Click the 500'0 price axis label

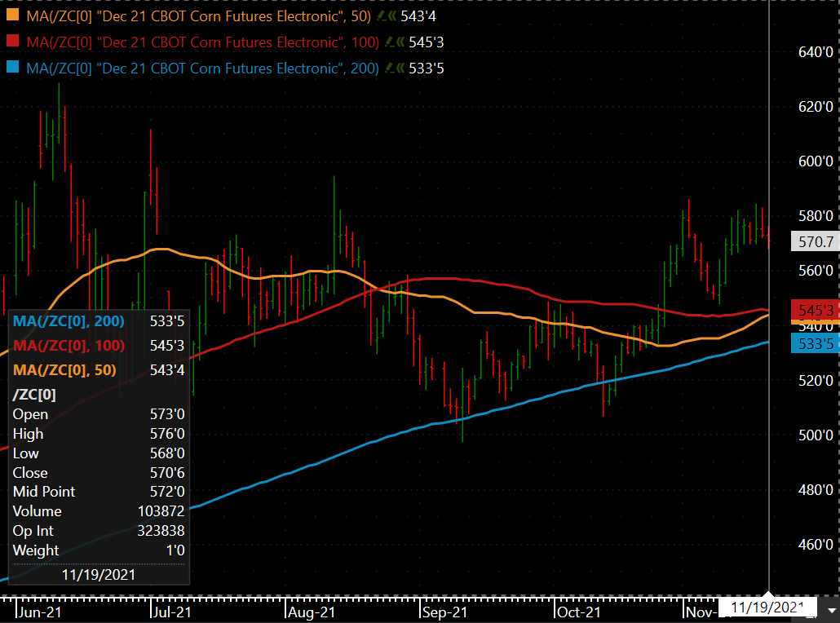click(x=816, y=435)
